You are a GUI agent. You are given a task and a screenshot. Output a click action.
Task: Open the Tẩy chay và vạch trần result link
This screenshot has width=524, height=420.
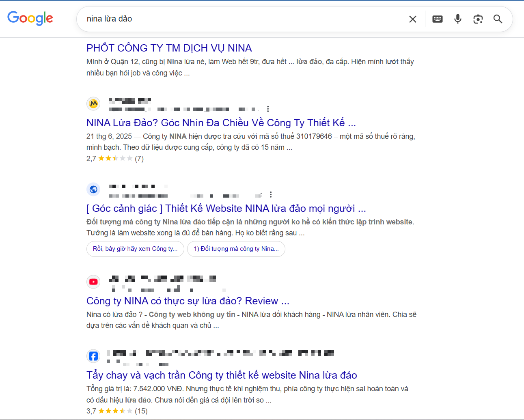pyautogui.click(x=221, y=375)
